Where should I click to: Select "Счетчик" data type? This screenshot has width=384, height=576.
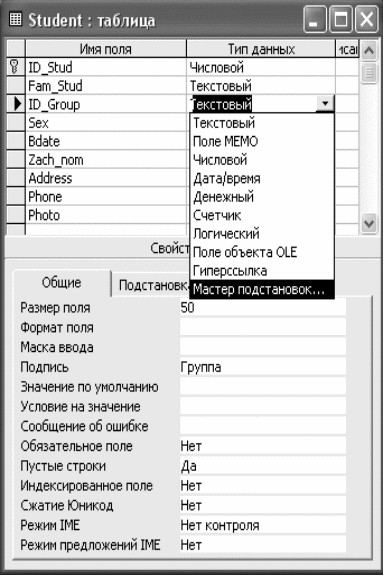point(262,215)
